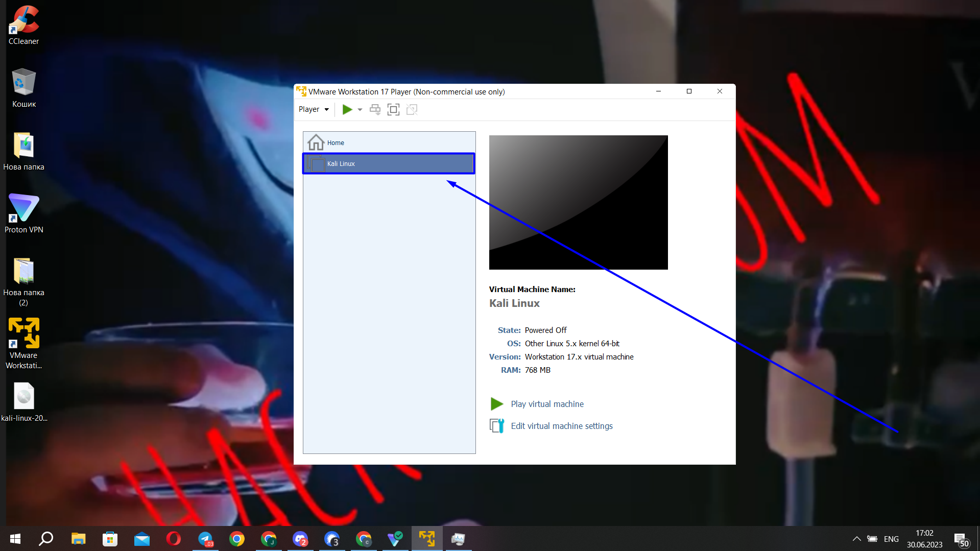Click Play virtual machine link

point(547,404)
